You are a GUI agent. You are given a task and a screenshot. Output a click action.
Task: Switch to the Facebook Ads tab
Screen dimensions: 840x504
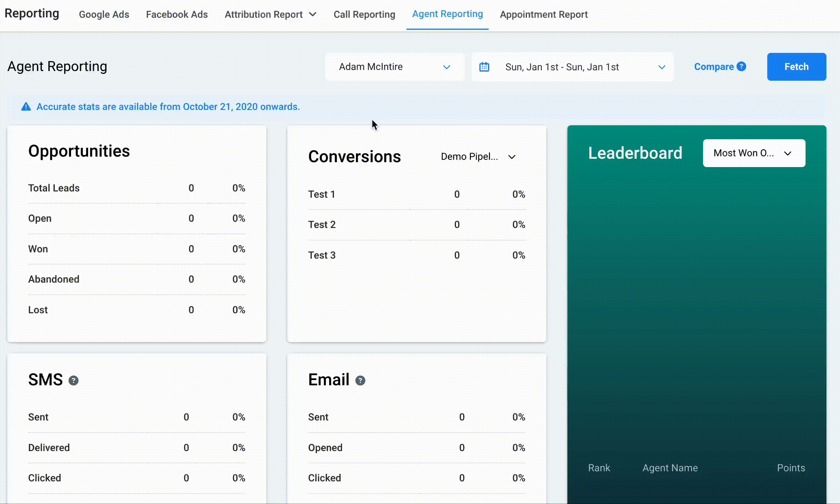(177, 14)
